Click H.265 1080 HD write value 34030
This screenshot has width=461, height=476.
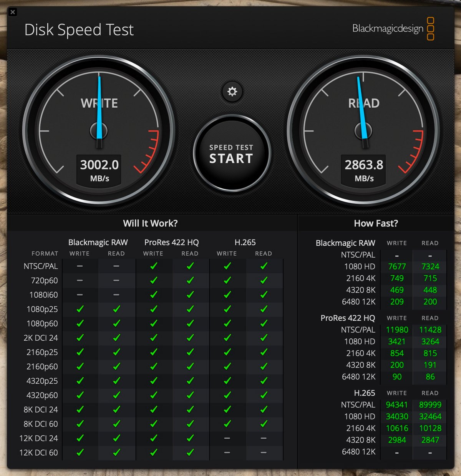[x=397, y=417]
